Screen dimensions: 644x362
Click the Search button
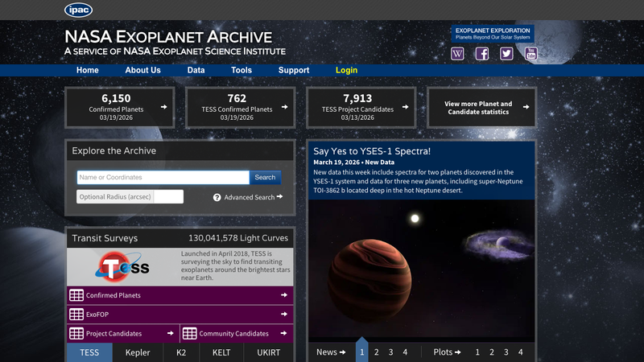(x=265, y=177)
